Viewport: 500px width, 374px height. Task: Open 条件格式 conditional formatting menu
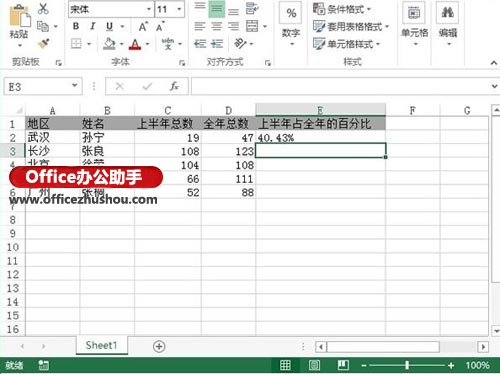pyautogui.click(x=342, y=9)
